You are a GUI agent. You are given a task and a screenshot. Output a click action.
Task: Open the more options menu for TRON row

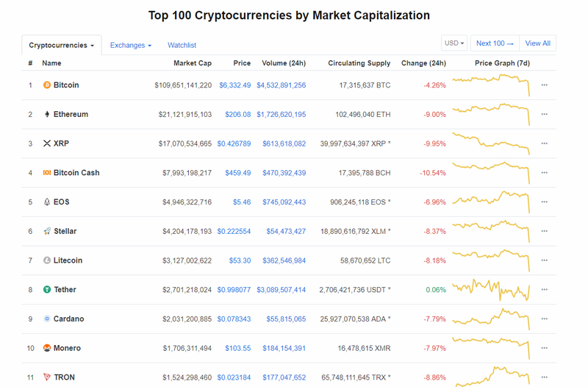point(544,377)
